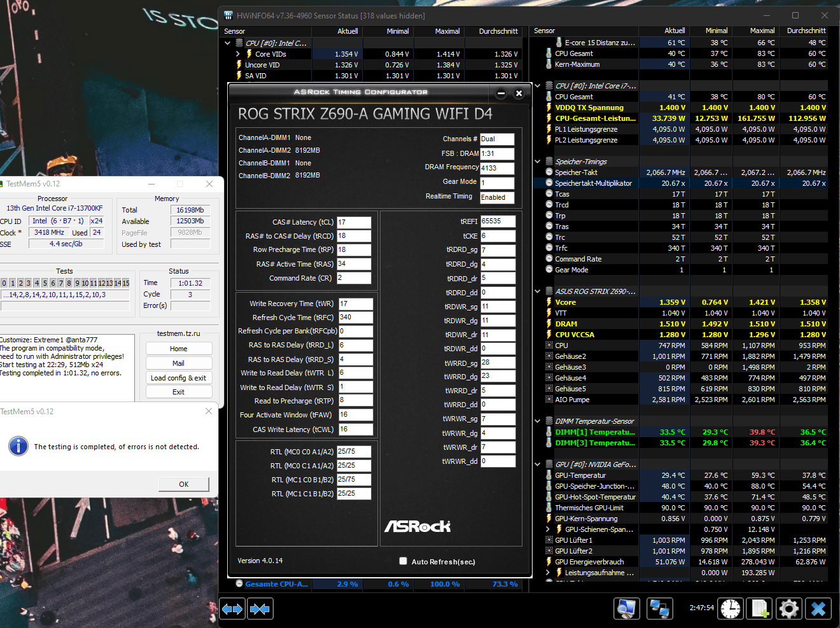Click Home button in TestMem5

179,349
